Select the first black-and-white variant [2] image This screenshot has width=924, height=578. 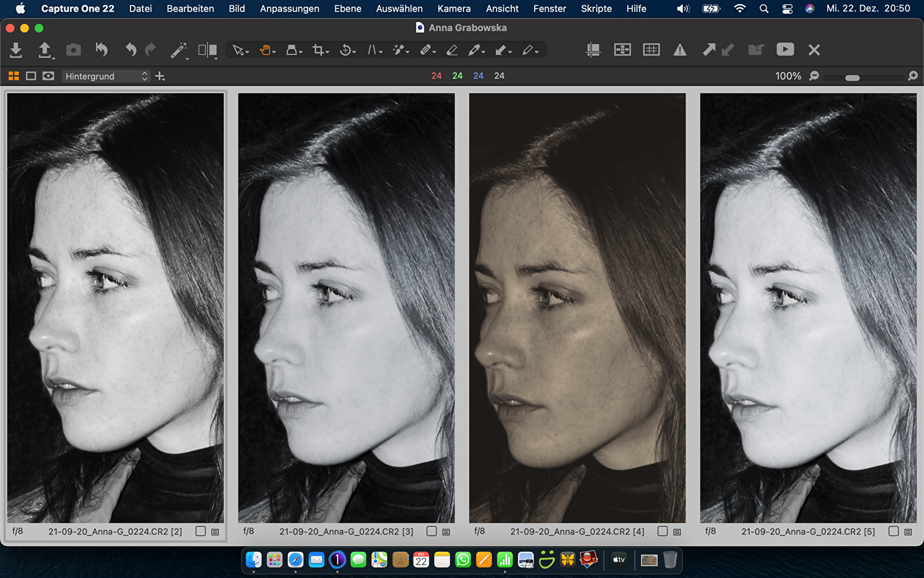click(115, 308)
